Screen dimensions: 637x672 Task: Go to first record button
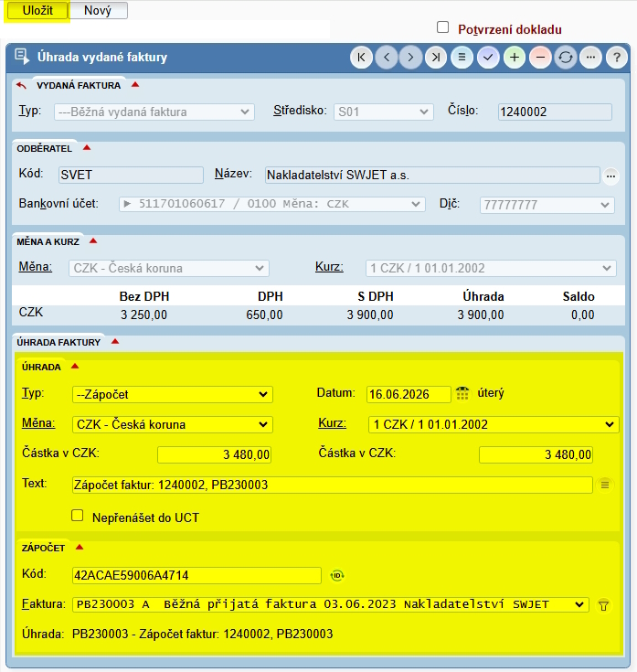click(361, 58)
